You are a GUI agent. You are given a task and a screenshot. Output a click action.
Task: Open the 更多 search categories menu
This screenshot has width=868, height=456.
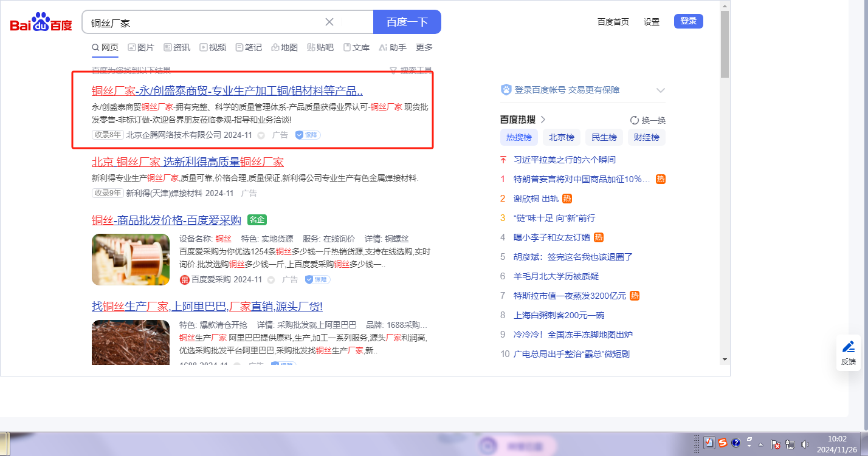click(x=424, y=47)
